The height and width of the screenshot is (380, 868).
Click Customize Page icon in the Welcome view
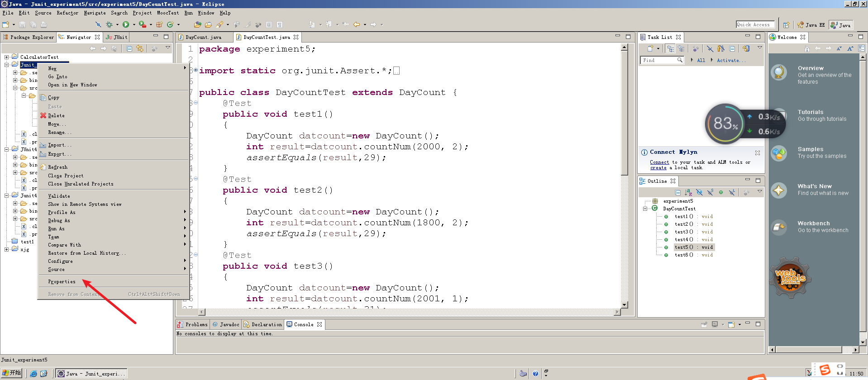(861, 48)
